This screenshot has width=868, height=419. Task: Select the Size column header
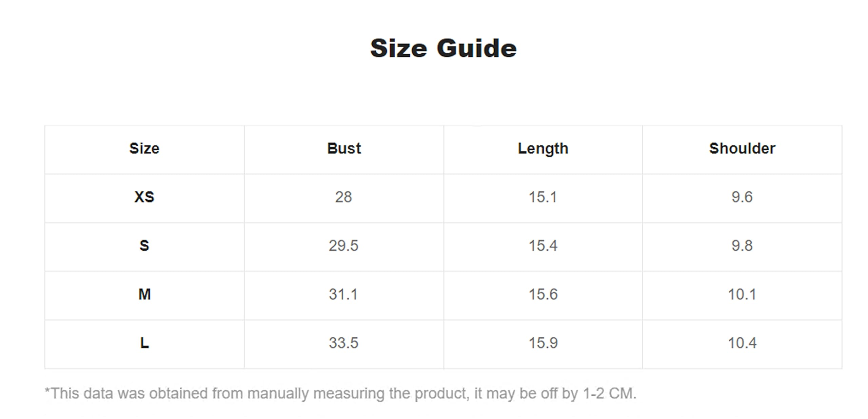(144, 149)
